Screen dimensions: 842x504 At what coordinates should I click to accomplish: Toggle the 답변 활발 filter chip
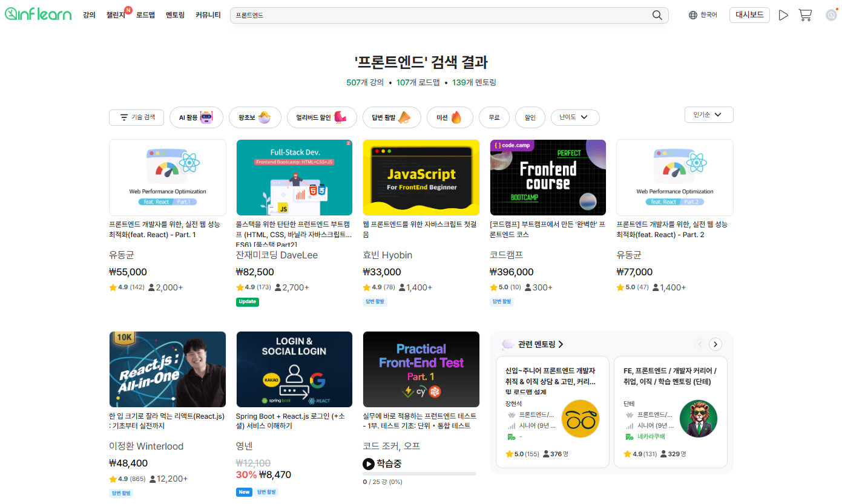392,117
